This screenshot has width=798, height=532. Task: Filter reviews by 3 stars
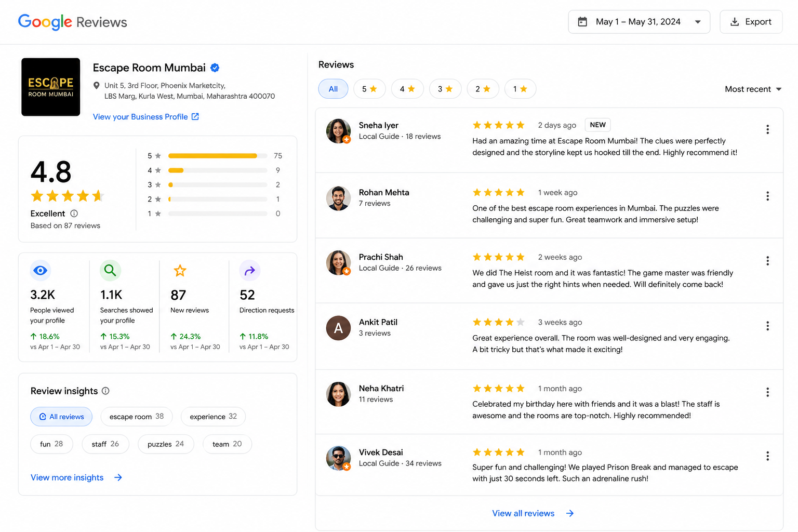(445, 89)
